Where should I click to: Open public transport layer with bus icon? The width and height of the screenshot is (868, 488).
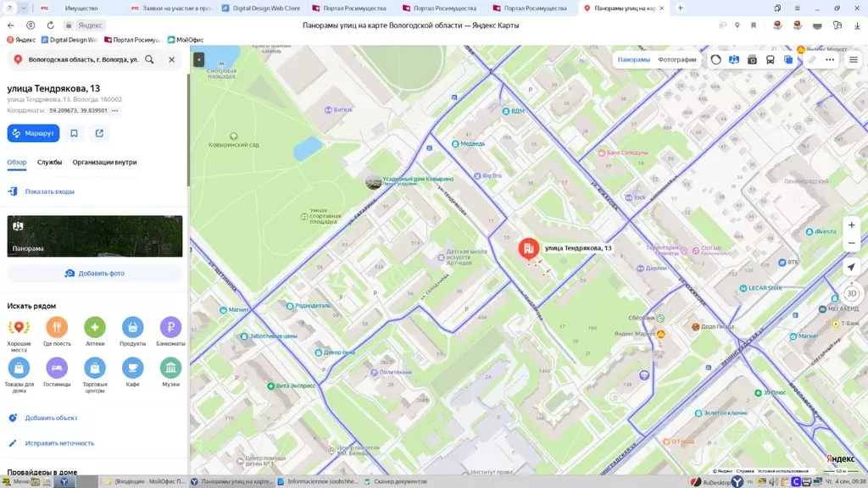(770, 60)
